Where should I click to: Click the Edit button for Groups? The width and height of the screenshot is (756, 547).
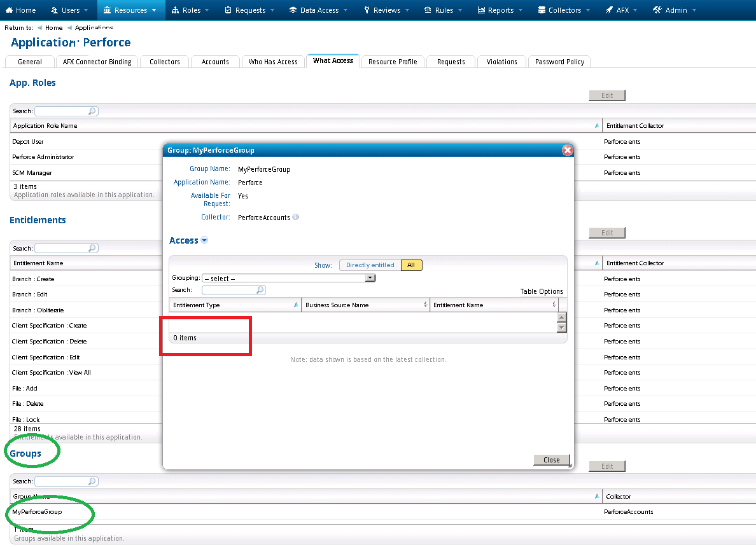point(607,466)
